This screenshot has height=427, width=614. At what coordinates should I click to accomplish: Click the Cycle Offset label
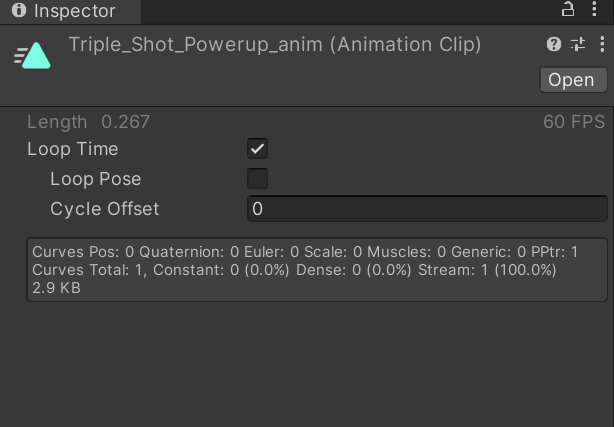pyautogui.click(x=105, y=209)
